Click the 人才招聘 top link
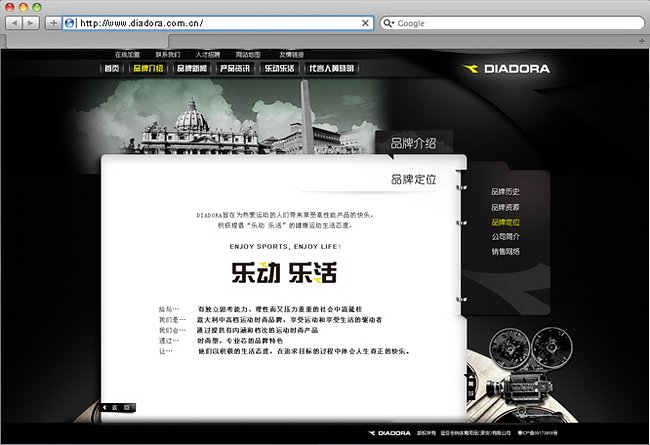 pyautogui.click(x=208, y=54)
